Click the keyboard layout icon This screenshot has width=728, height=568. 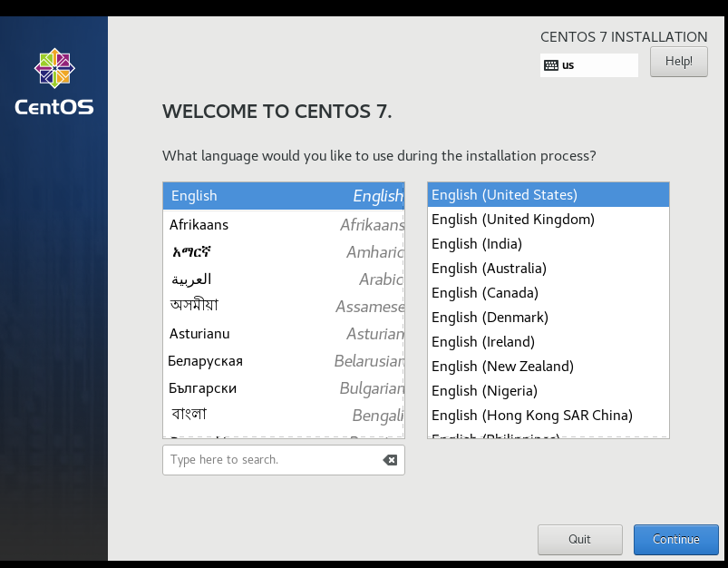pos(550,65)
